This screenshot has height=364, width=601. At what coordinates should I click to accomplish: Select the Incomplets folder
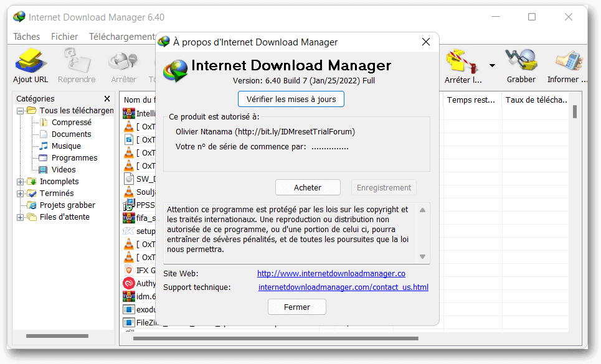tap(59, 182)
